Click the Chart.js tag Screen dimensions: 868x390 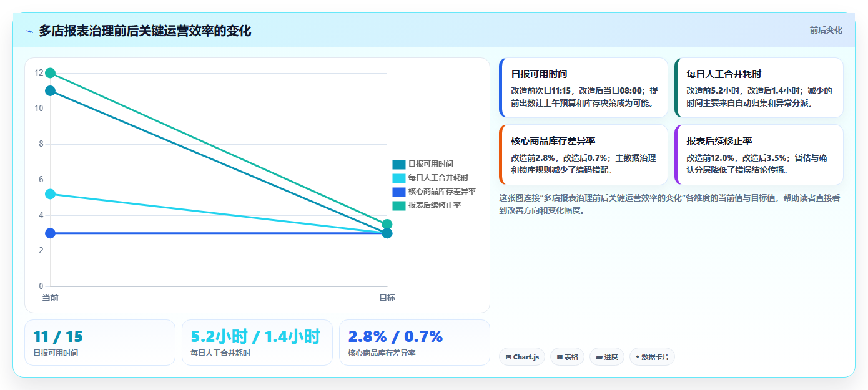(522, 357)
